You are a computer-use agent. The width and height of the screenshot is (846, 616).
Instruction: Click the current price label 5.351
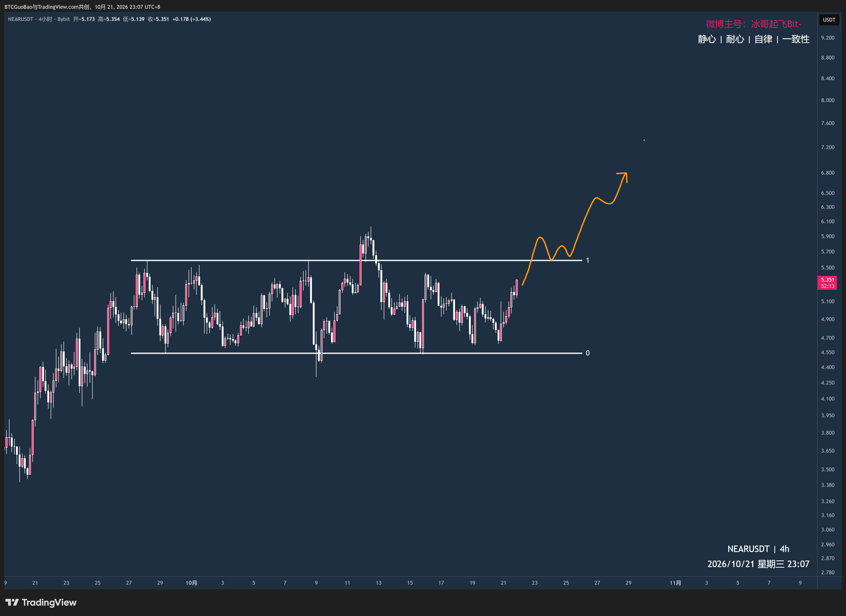[827, 280]
